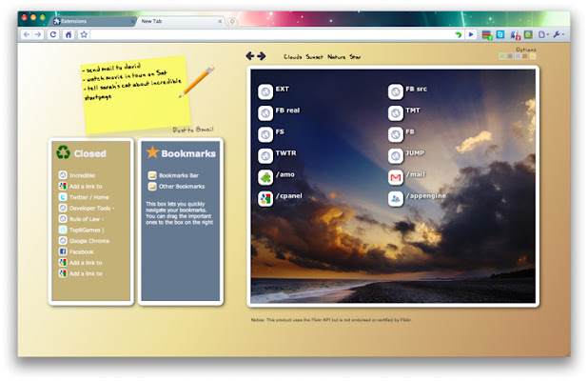Show next background with right arrow
The height and width of the screenshot is (381, 588).
(262, 56)
